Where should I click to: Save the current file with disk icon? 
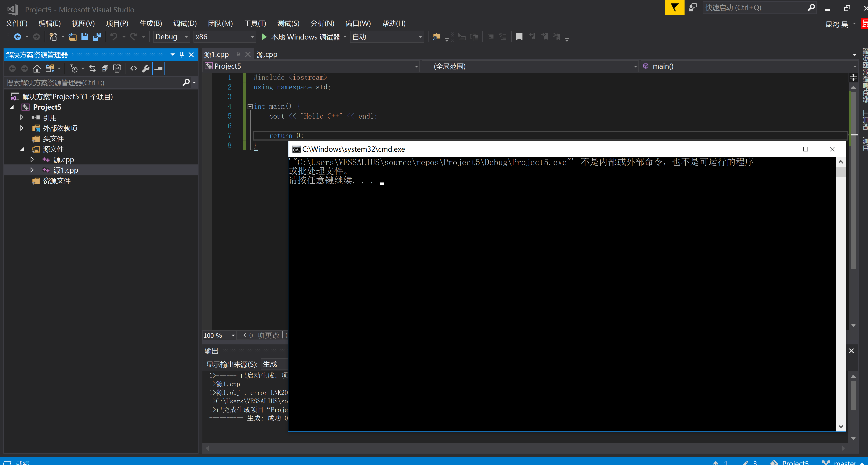(x=85, y=37)
